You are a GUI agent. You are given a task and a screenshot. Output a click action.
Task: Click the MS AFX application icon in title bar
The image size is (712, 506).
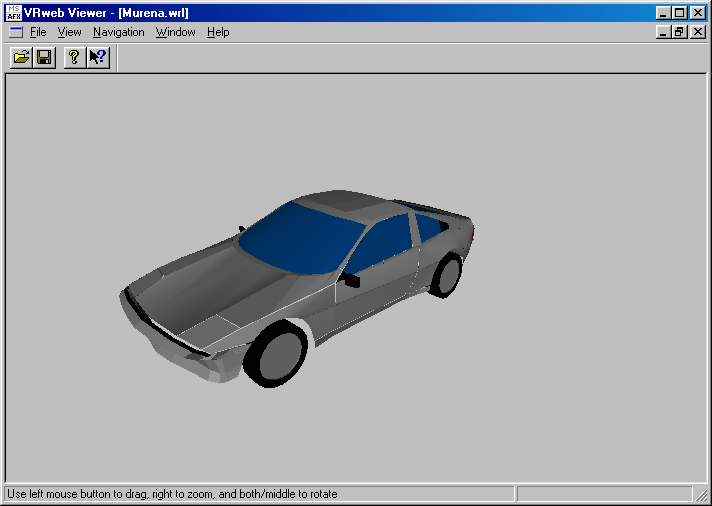(x=14, y=13)
